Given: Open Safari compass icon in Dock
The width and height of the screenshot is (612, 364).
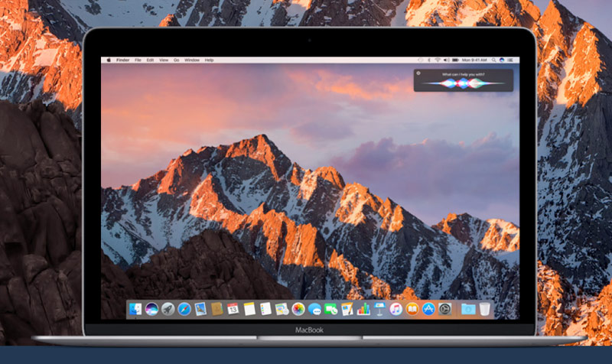Looking at the screenshot, I should [184, 310].
